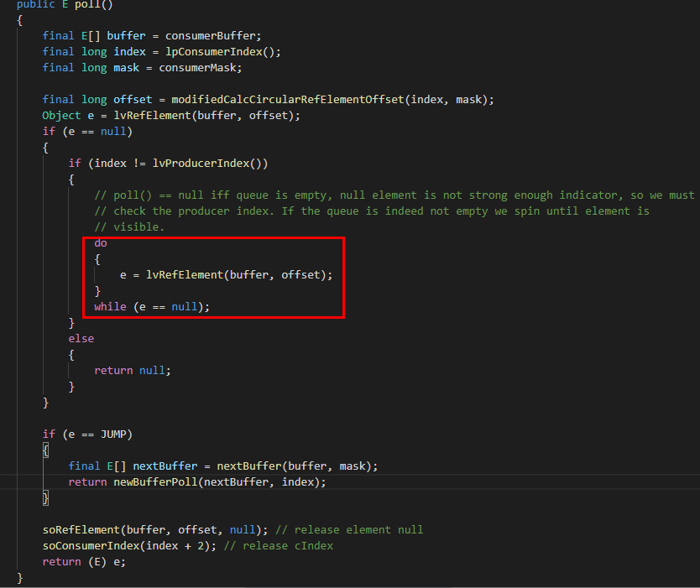Viewport: 700px width, 588px height.
Task: Click the lvProducerIndex() call
Action: 210,164
